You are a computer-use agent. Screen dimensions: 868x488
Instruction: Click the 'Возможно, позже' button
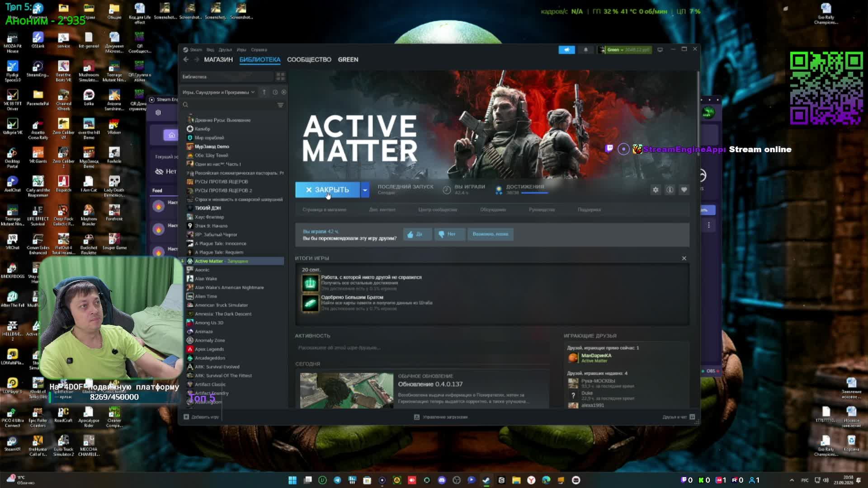491,234
